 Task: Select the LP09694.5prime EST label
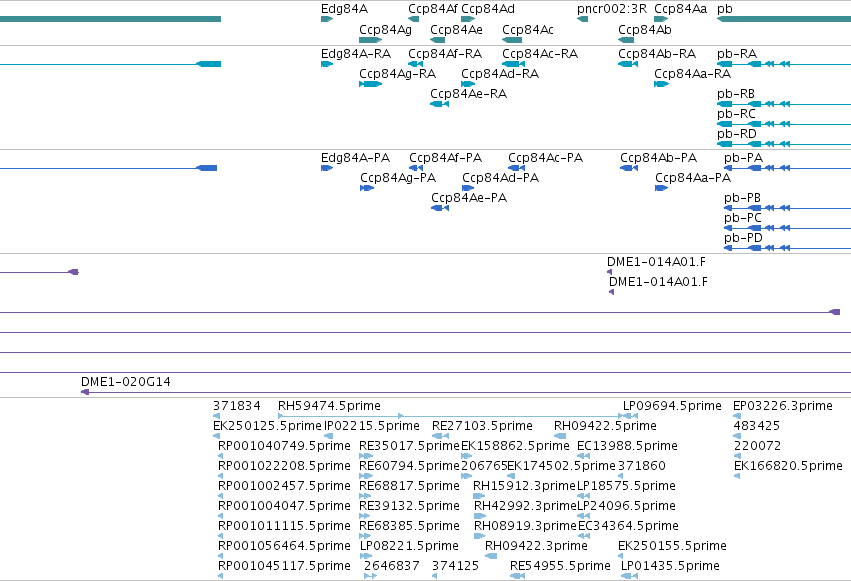pyautogui.click(x=672, y=406)
